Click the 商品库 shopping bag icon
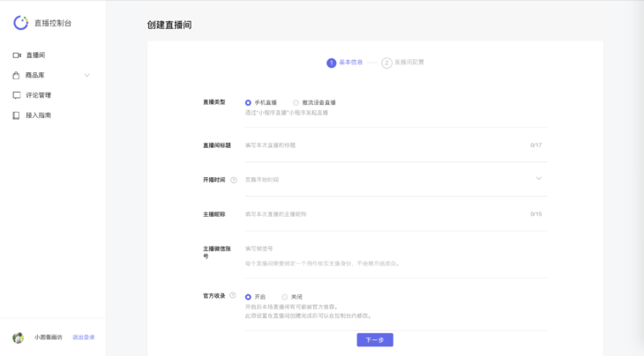 pyautogui.click(x=16, y=75)
